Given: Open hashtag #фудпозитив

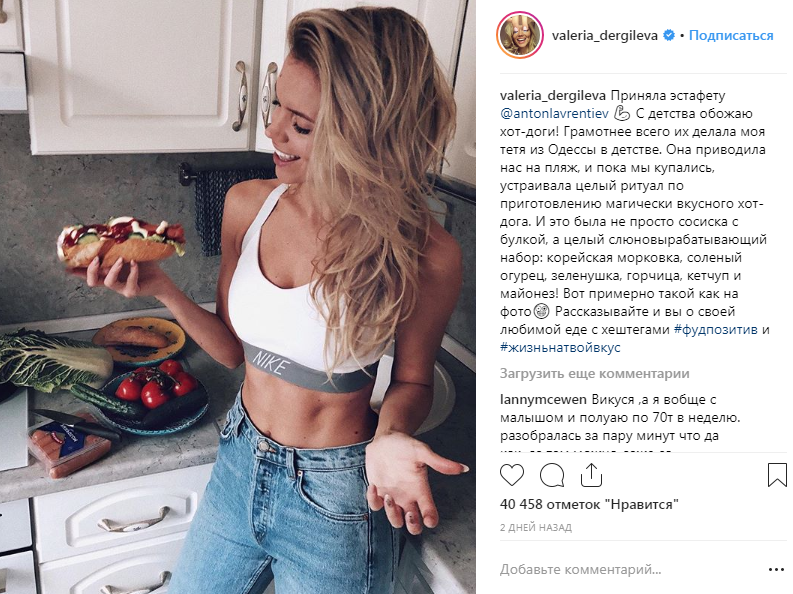Looking at the screenshot, I should tap(716, 330).
